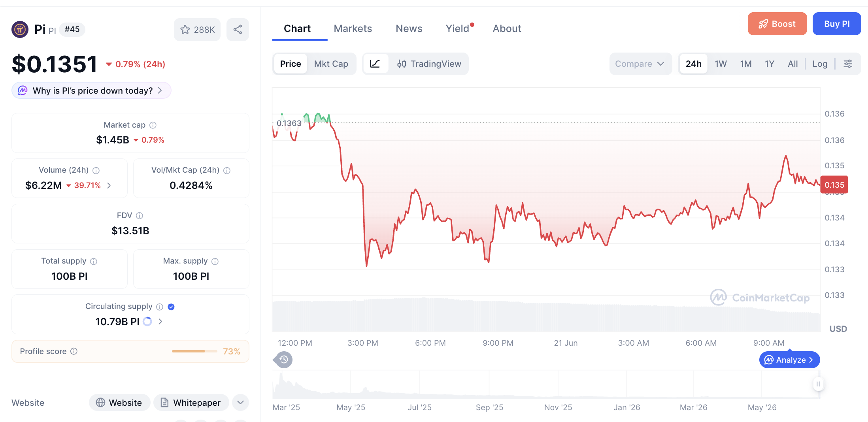
Task: Select the All time range
Action: 793,64
